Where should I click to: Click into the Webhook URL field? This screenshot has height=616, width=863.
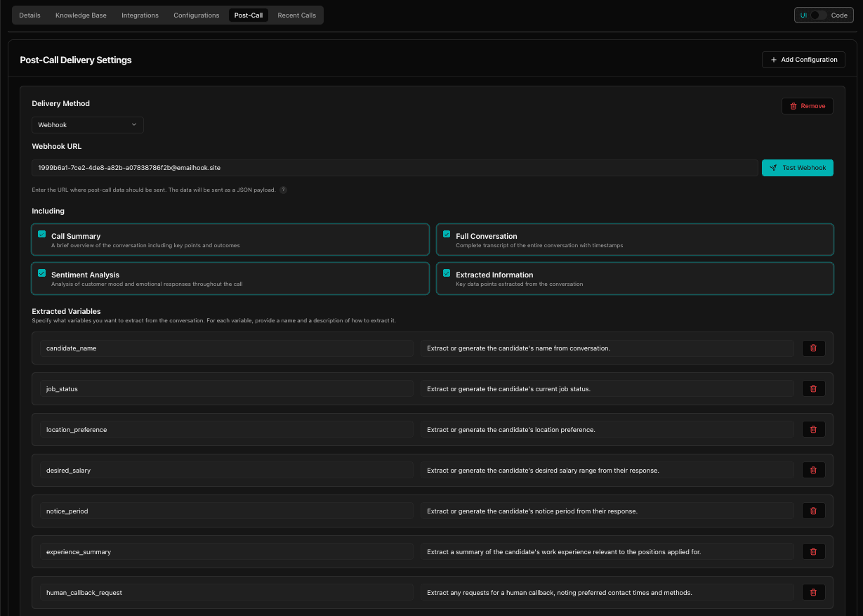click(x=393, y=168)
